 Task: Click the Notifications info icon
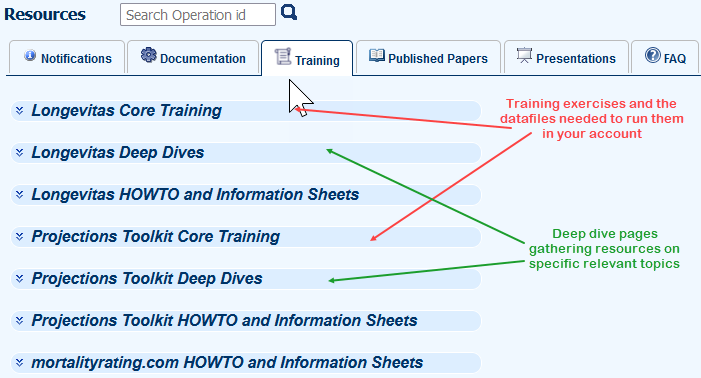(x=30, y=55)
